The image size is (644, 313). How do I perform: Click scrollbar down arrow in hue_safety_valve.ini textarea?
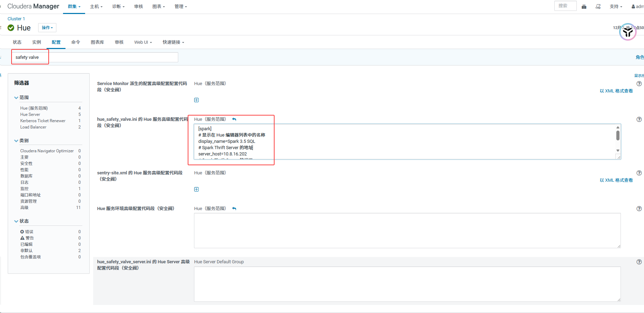tap(618, 151)
